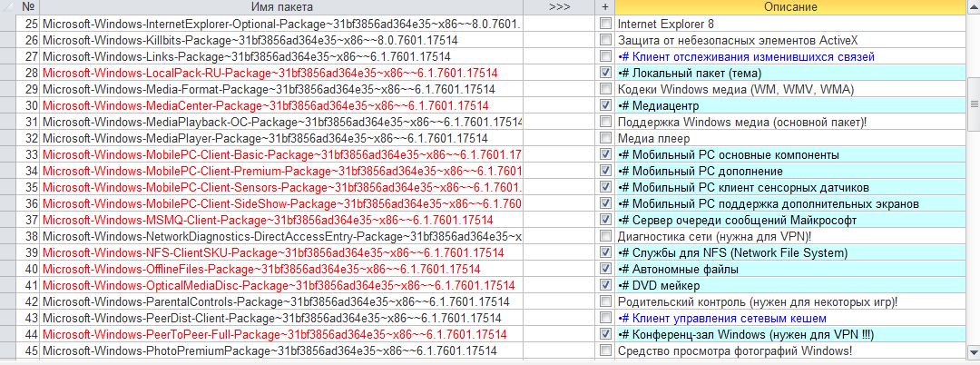Toggle checkbox for Links-Package row 27
980x365 pixels.
604,56
